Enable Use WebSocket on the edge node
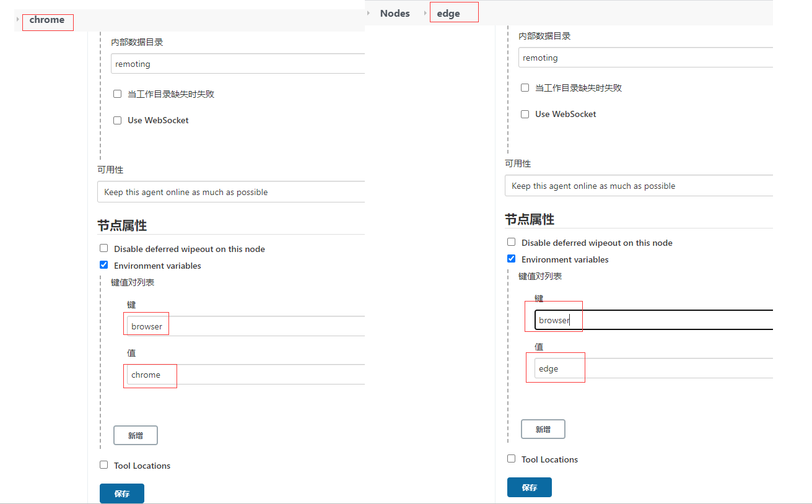The width and height of the screenshot is (812, 504). [x=525, y=115]
